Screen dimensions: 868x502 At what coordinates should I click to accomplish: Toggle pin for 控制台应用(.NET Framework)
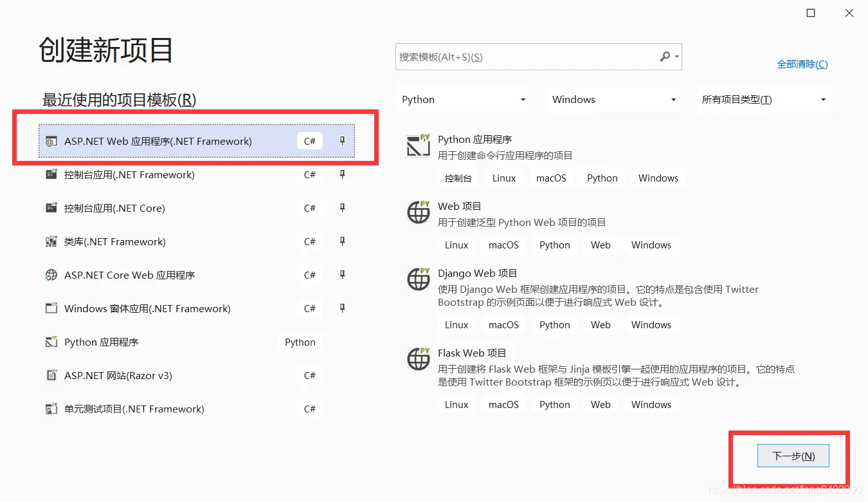[x=342, y=174]
